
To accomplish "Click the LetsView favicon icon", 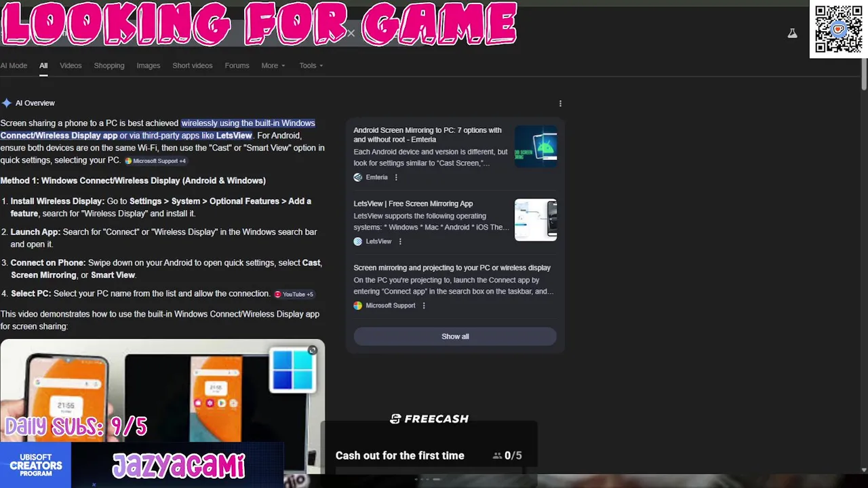I will point(358,241).
